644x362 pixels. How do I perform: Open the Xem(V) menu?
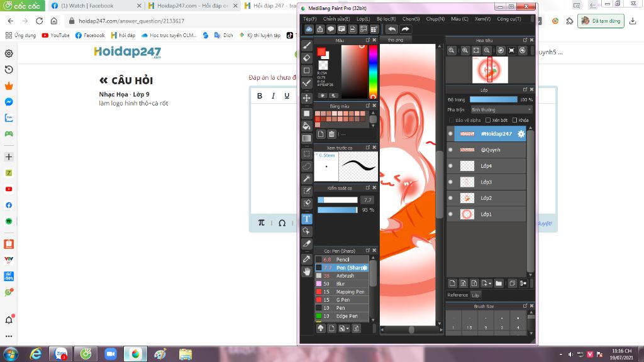click(482, 19)
